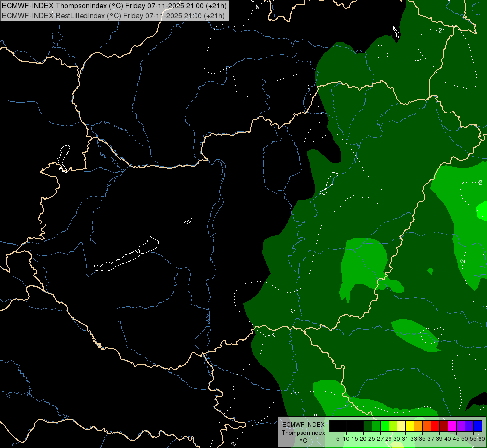
Task: Click the legend value 45
Action: pyautogui.click(x=456, y=439)
